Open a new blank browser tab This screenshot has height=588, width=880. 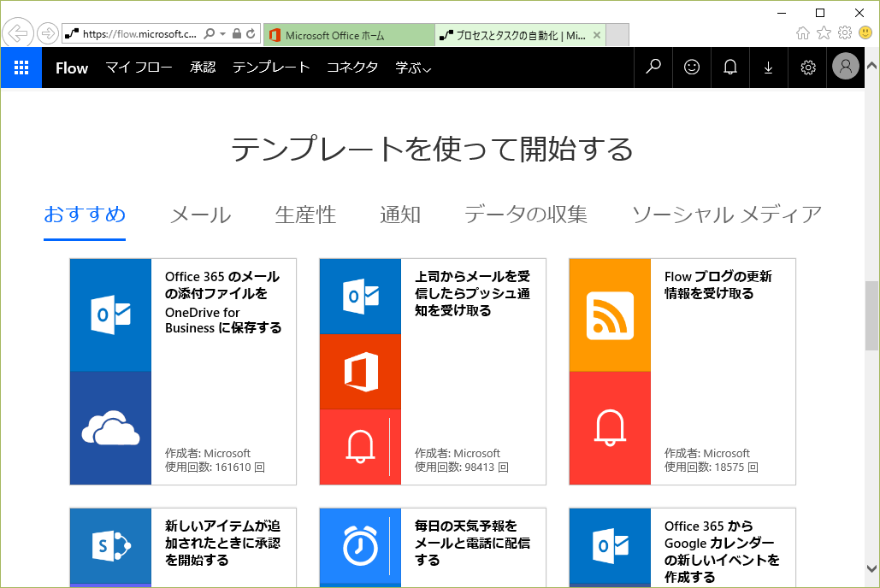click(618, 35)
